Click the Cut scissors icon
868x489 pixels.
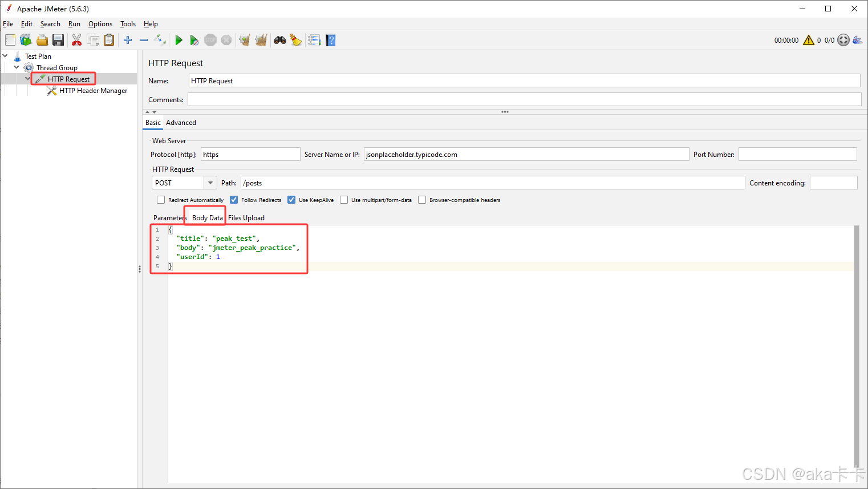(x=76, y=40)
